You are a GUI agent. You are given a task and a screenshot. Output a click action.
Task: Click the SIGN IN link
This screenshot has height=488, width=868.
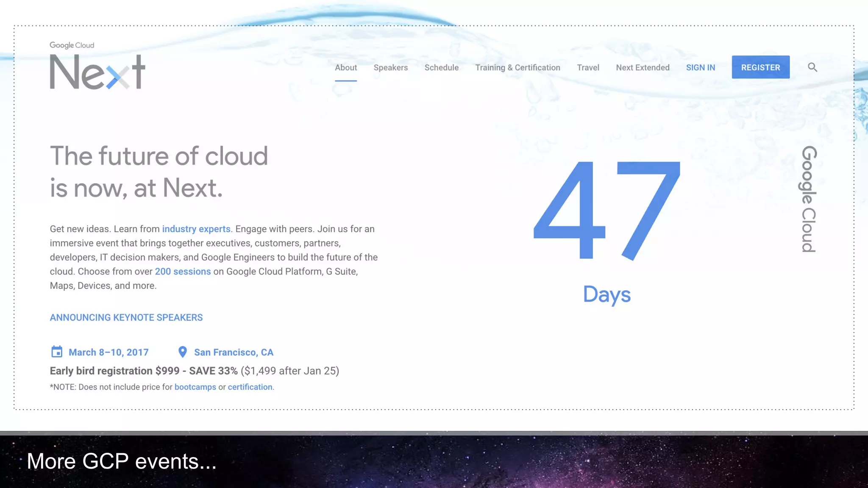700,68
